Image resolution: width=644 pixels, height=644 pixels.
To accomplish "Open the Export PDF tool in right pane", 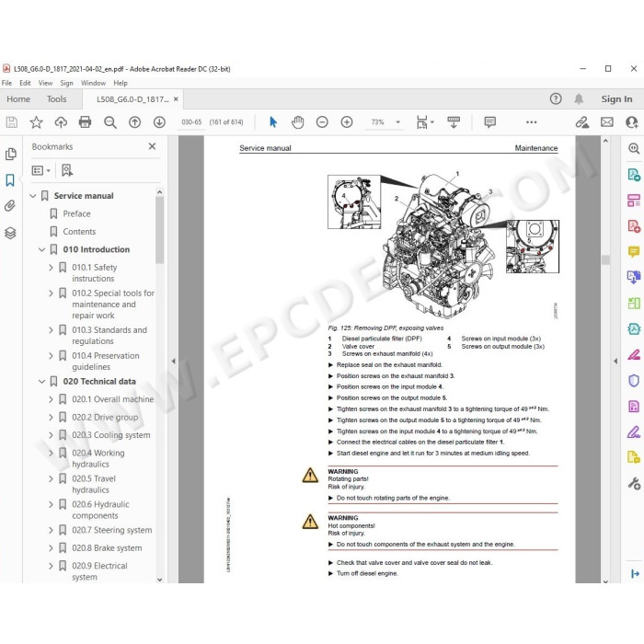I will [634, 175].
